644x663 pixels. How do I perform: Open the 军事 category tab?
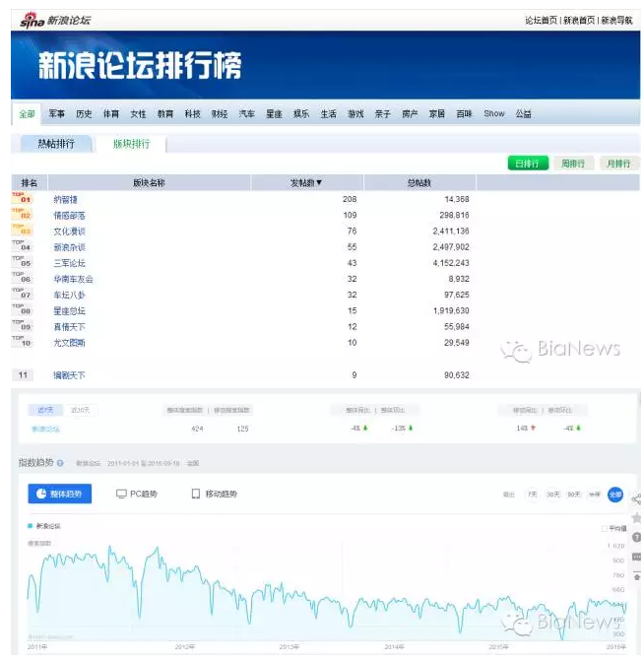click(57, 113)
